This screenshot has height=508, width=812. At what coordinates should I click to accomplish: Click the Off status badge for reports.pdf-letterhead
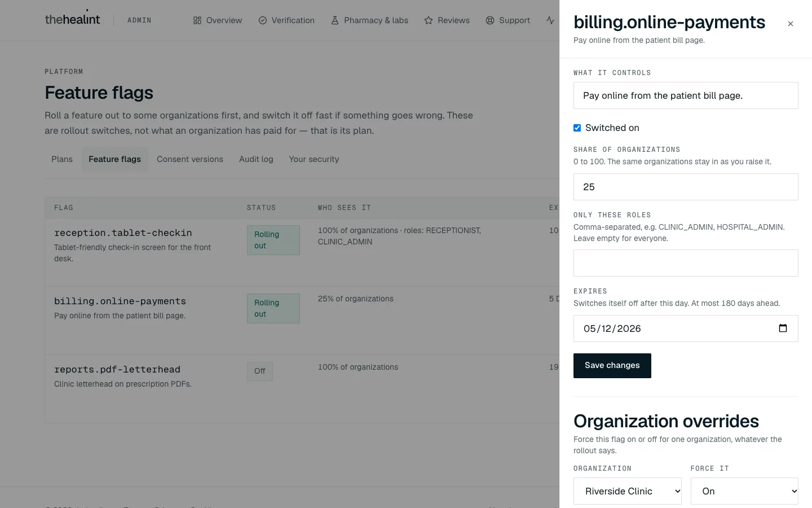click(x=260, y=371)
